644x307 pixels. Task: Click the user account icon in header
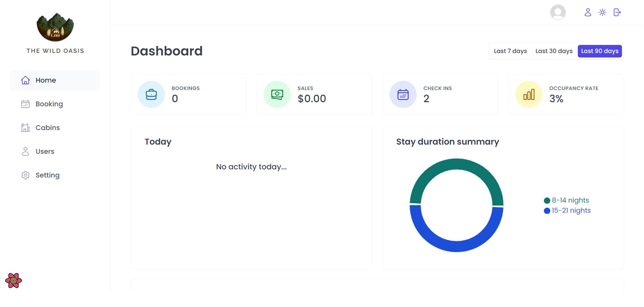(588, 12)
